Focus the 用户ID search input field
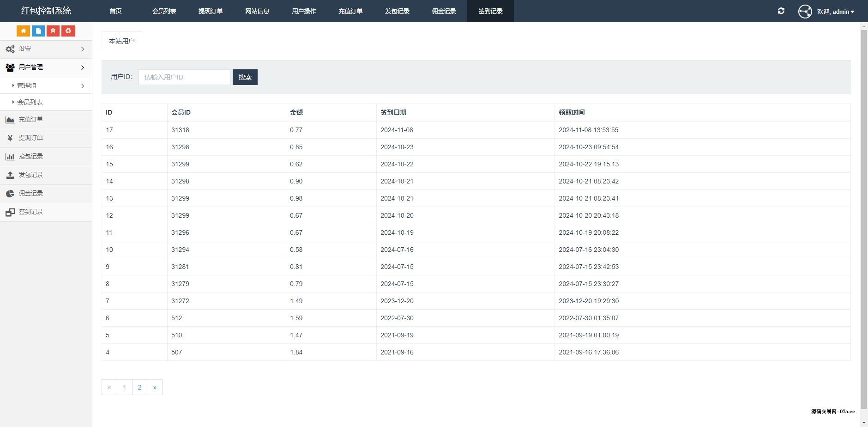Screen dimensions: 868x427 [184, 77]
